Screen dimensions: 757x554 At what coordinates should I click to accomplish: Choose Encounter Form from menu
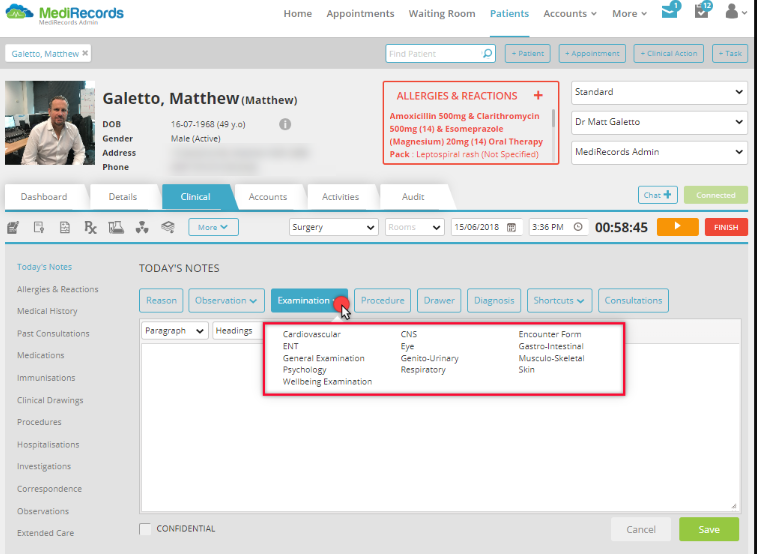[x=550, y=334]
